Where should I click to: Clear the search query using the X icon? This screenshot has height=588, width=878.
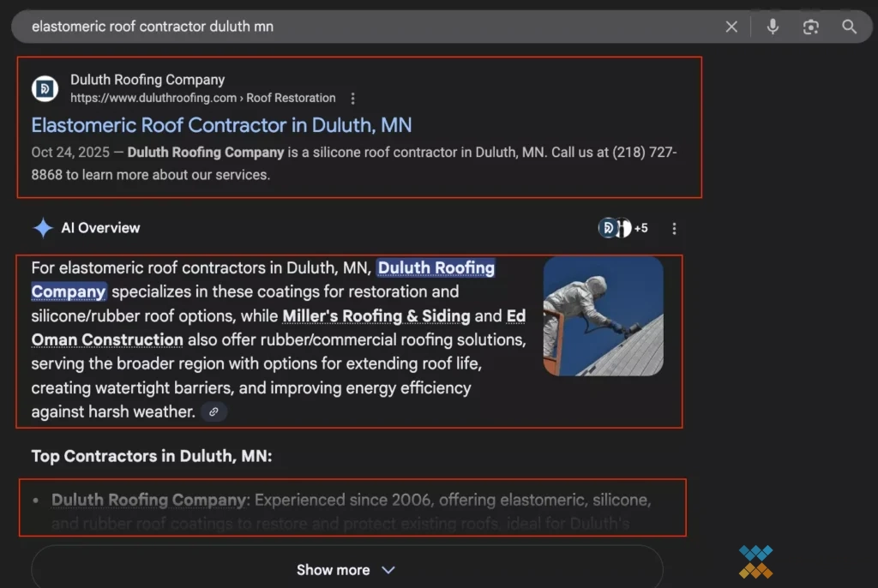731,27
